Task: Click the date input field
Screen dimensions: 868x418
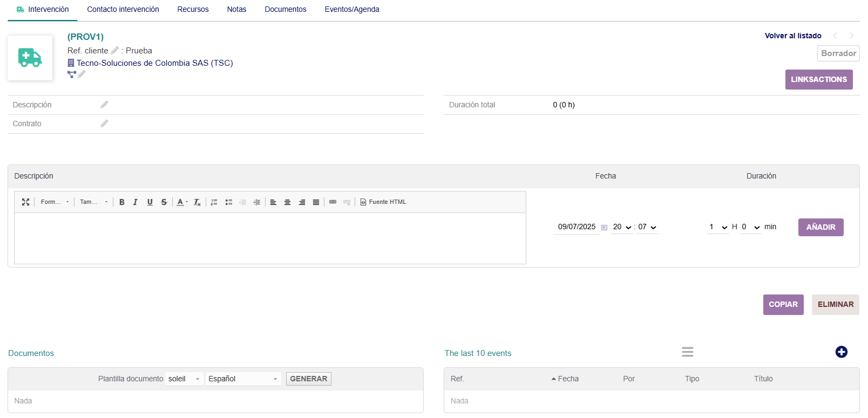Action: point(576,227)
